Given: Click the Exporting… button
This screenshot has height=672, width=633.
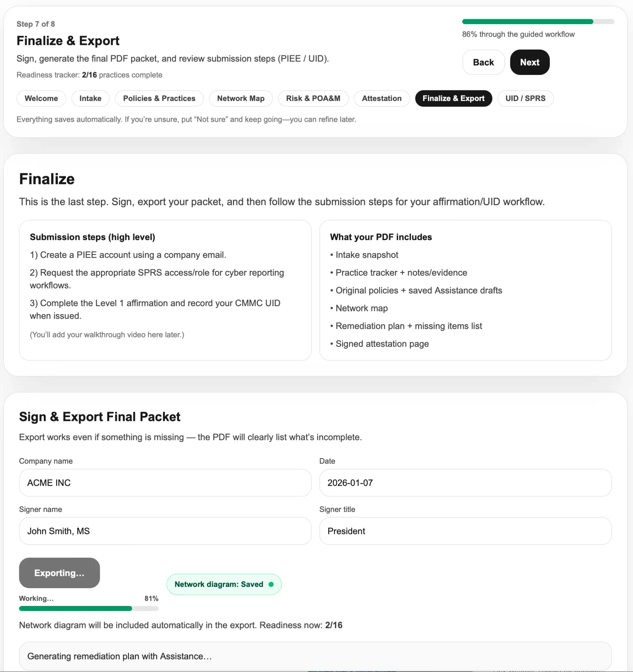Looking at the screenshot, I should pyautogui.click(x=59, y=573).
